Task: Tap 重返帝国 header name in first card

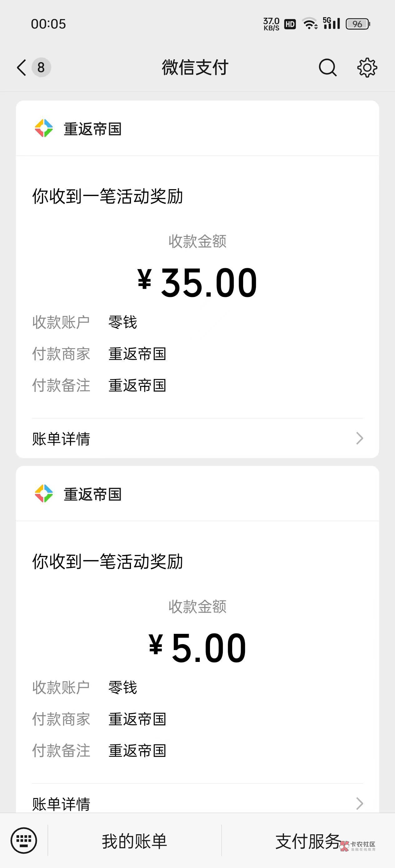Action: coord(93,129)
